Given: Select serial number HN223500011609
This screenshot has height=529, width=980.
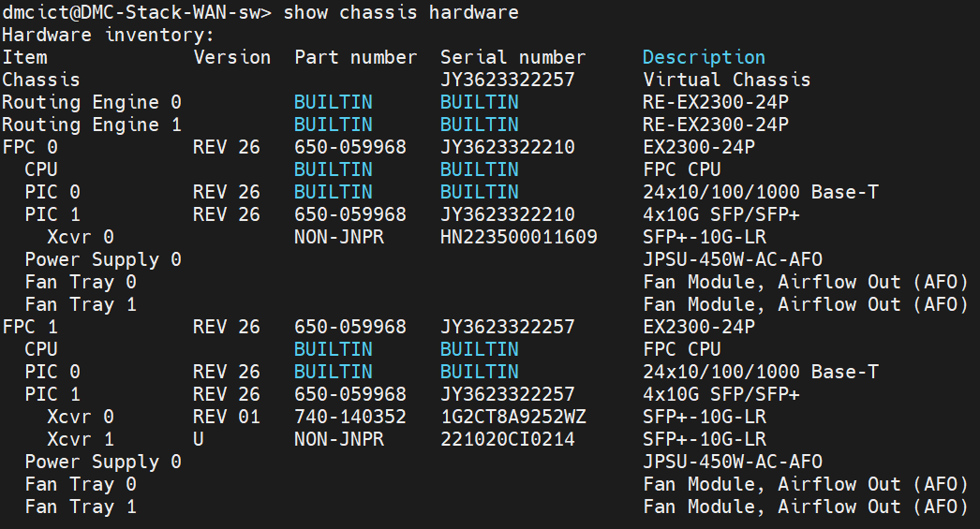Looking at the screenshot, I should point(518,237).
